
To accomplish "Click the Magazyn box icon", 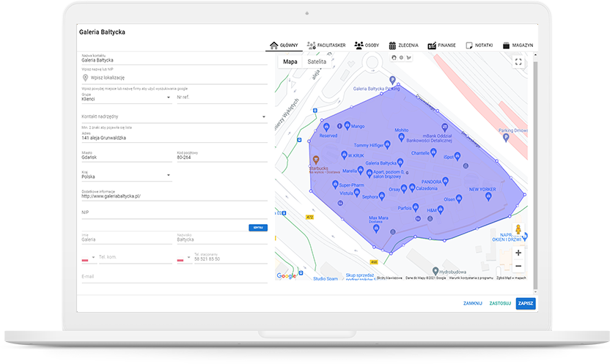I will coord(507,45).
